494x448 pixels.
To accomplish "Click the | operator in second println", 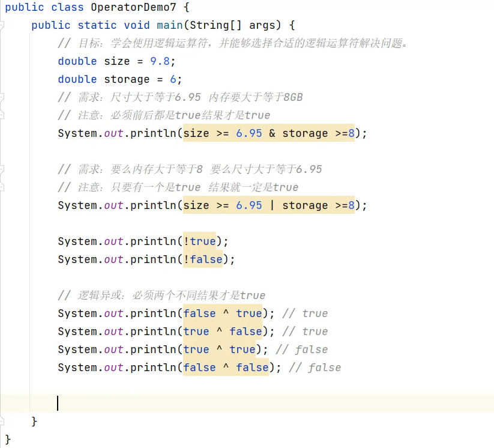I will click(x=272, y=205).
